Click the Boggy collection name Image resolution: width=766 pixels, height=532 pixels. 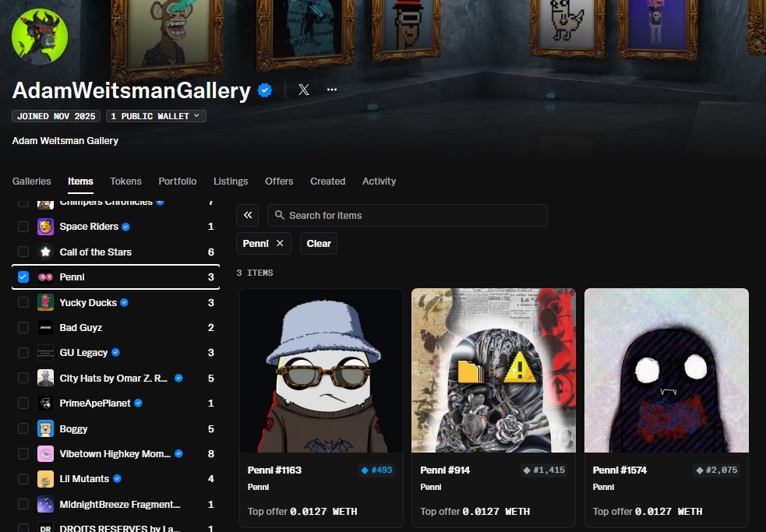[x=73, y=429]
